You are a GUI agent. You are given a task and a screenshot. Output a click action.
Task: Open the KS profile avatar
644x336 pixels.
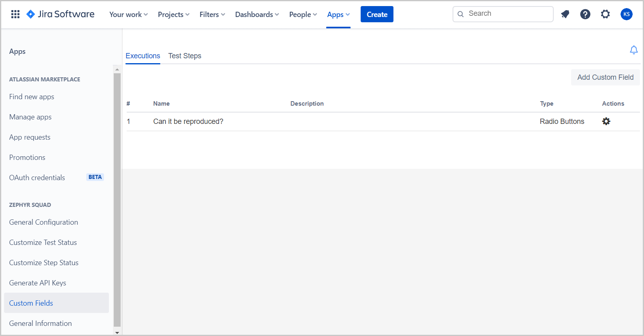[627, 14]
